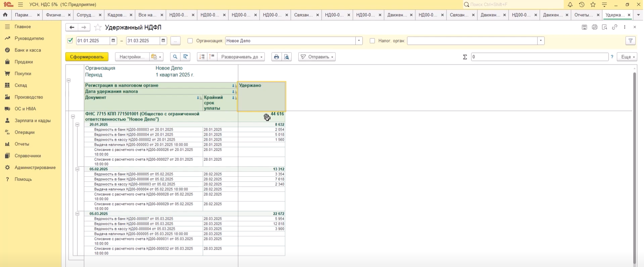This screenshot has height=267, width=644.
Task: Open history clock icon in title bar
Action: 582,5
